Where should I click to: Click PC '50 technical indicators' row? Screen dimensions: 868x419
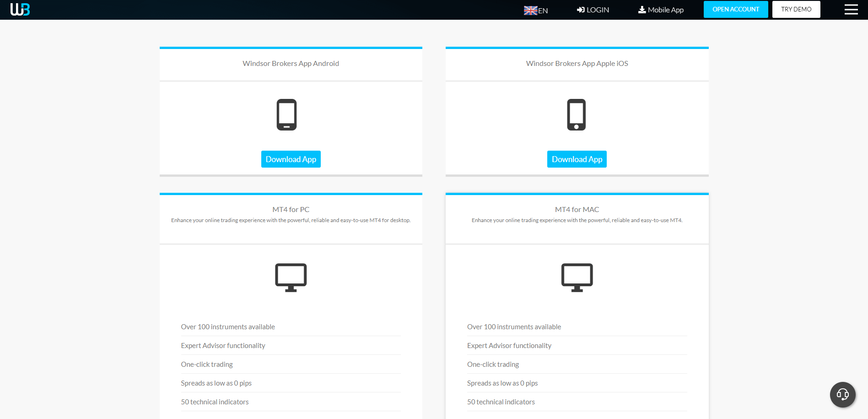291,402
